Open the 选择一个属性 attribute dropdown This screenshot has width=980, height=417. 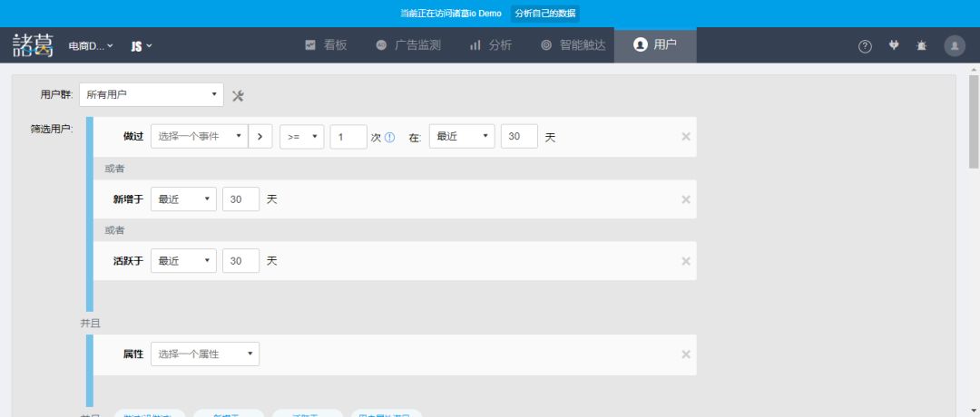click(x=205, y=354)
